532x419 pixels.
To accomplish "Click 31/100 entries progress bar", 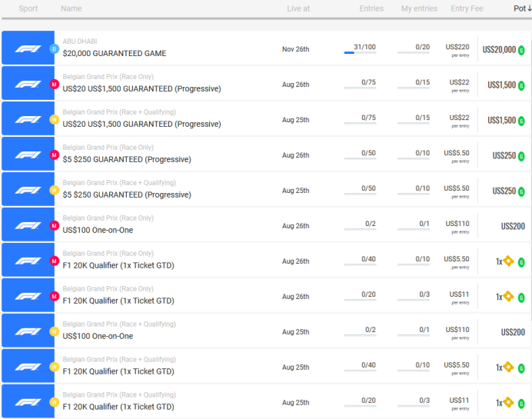I will coord(360,52).
